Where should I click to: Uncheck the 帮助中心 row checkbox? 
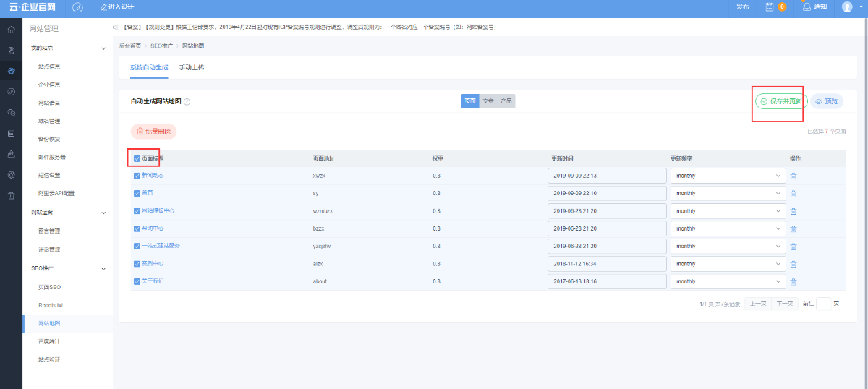137,228
